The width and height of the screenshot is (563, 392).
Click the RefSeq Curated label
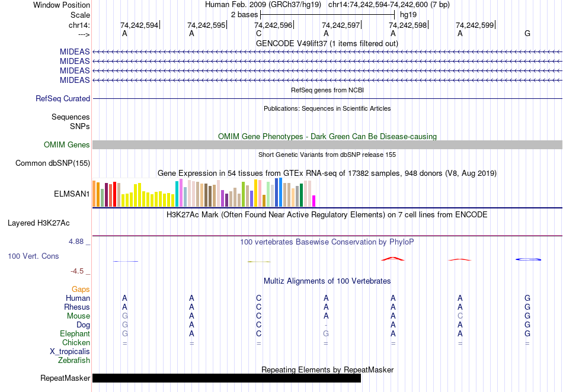pos(62,98)
